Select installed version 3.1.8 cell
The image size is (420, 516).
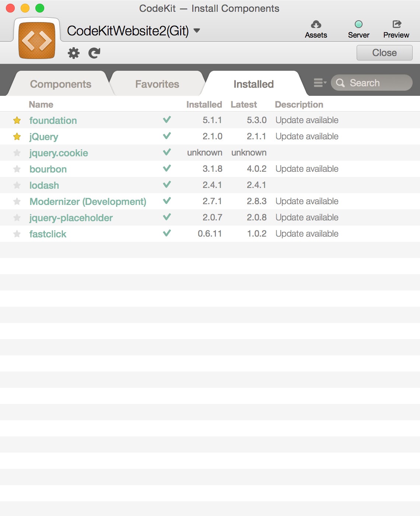coord(212,169)
